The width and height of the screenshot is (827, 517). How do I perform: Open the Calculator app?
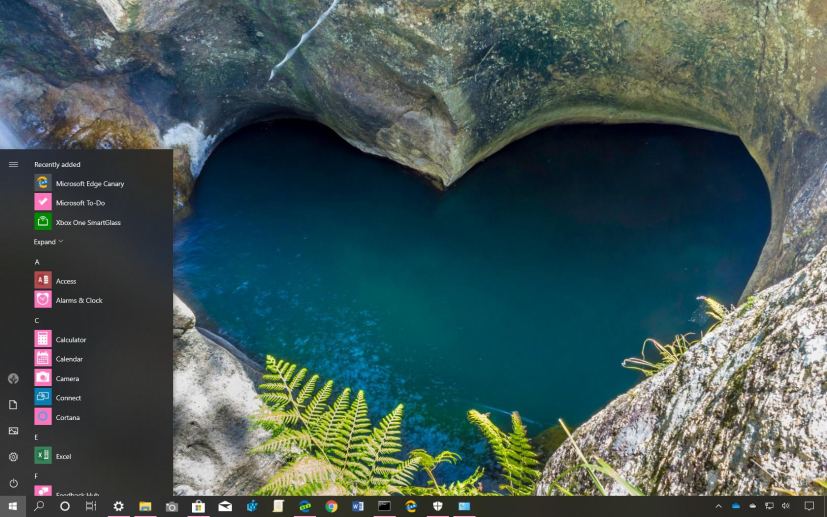(71, 340)
